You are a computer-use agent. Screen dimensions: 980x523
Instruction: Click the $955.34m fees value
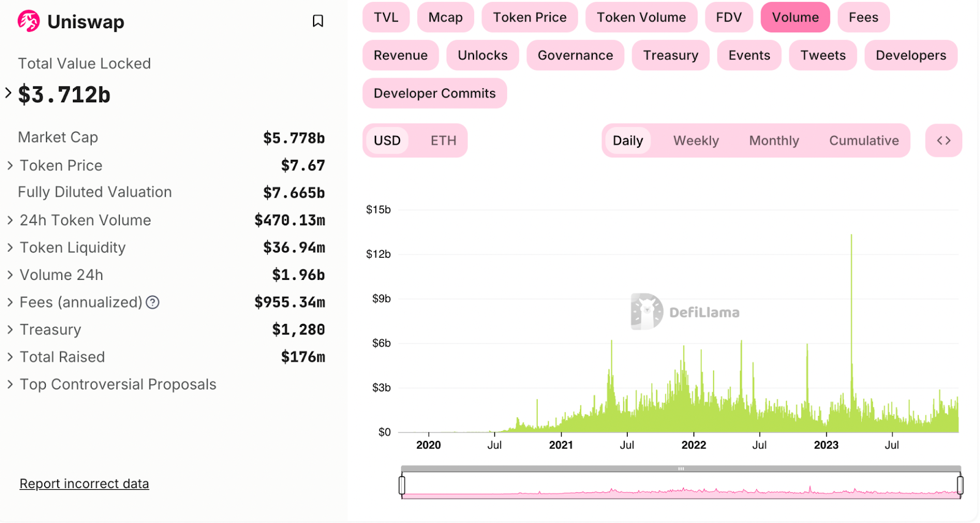click(x=290, y=302)
